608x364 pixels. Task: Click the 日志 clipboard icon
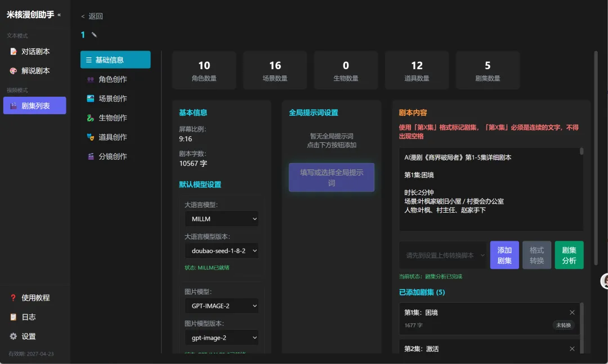click(13, 317)
